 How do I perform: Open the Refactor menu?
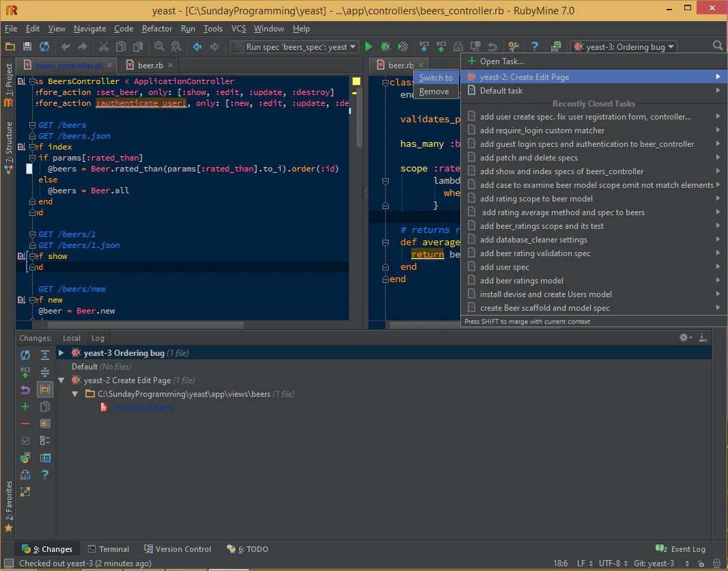coord(157,29)
